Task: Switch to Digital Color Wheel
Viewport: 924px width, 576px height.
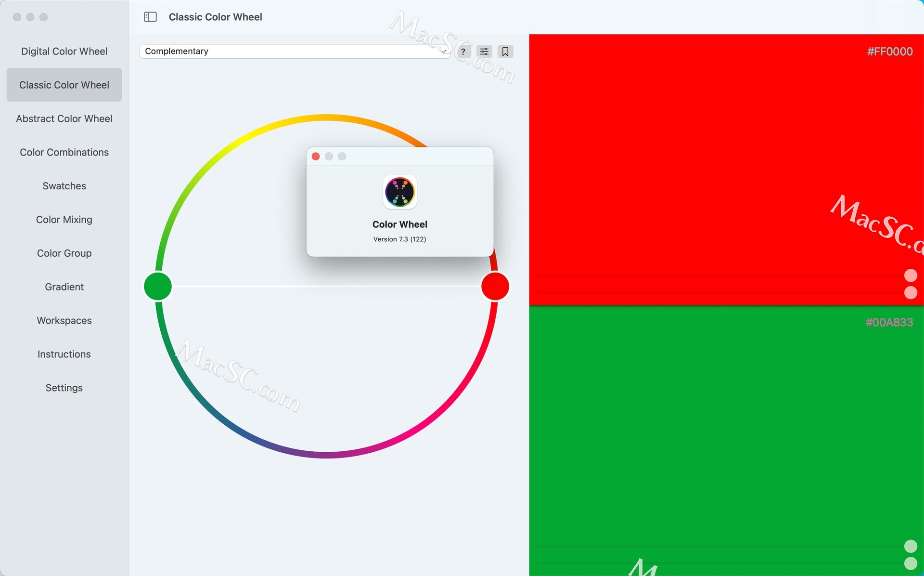Action: (x=64, y=51)
